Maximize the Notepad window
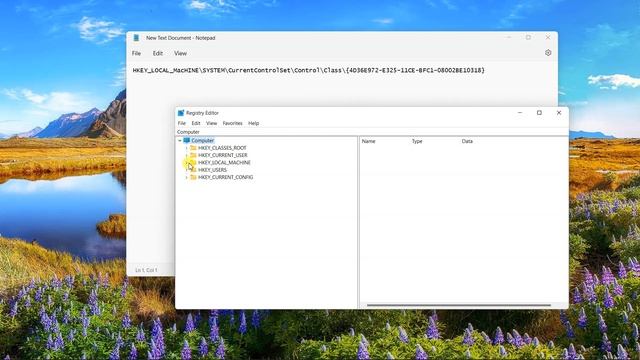 point(528,38)
